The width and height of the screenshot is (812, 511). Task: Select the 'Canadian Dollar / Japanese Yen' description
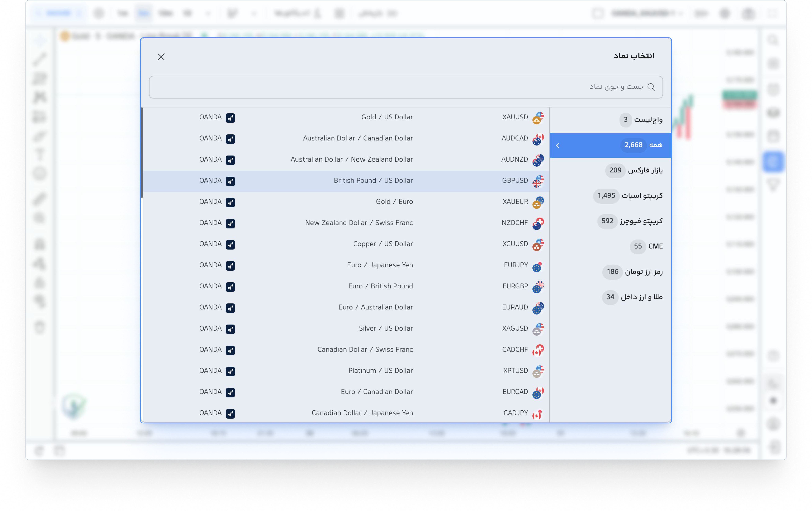pyautogui.click(x=362, y=413)
